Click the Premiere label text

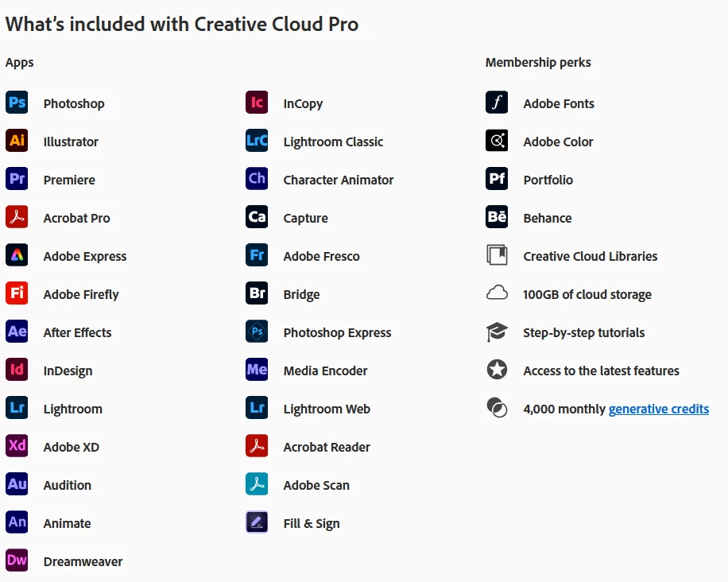point(69,180)
